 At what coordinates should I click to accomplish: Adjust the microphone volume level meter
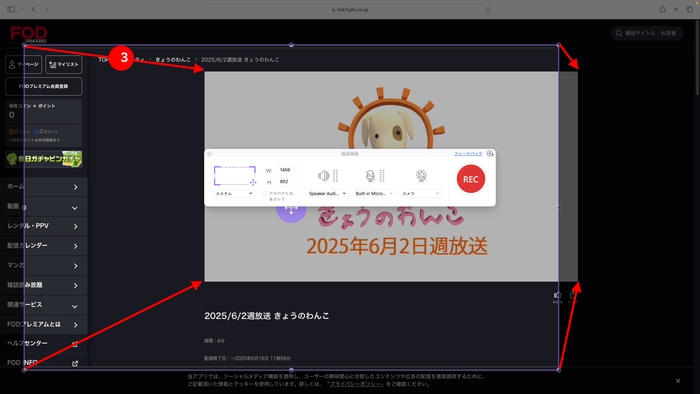click(382, 176)
